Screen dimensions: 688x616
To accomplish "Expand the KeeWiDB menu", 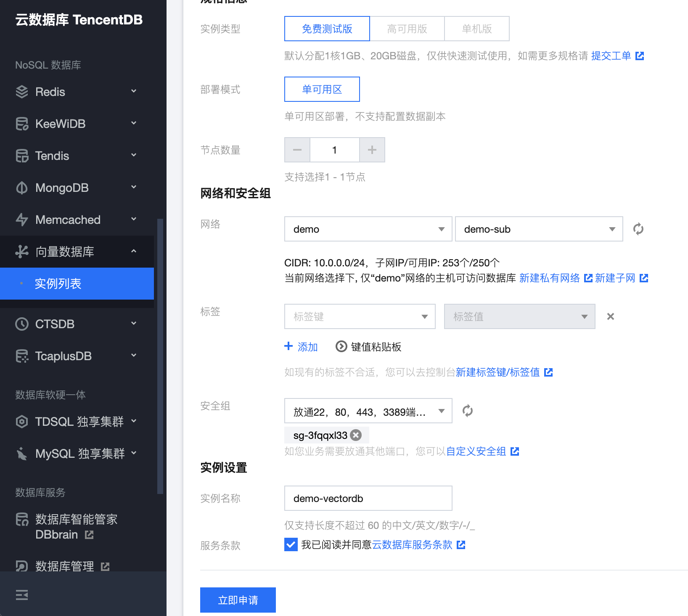I will point(134,123).
